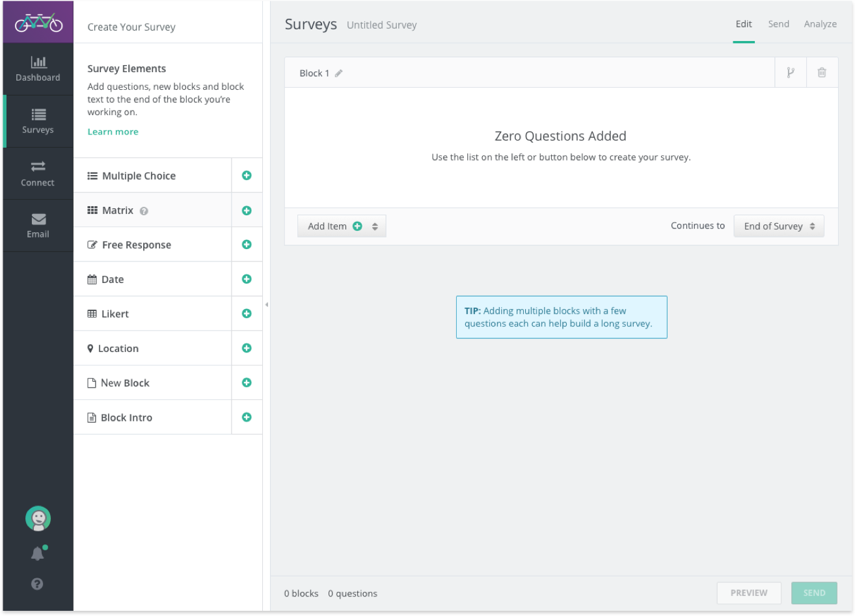The height and width of the screenshot is (616, 855).
Task: Click the Create Your Survey heading
Action: click(x=131, y=27)
